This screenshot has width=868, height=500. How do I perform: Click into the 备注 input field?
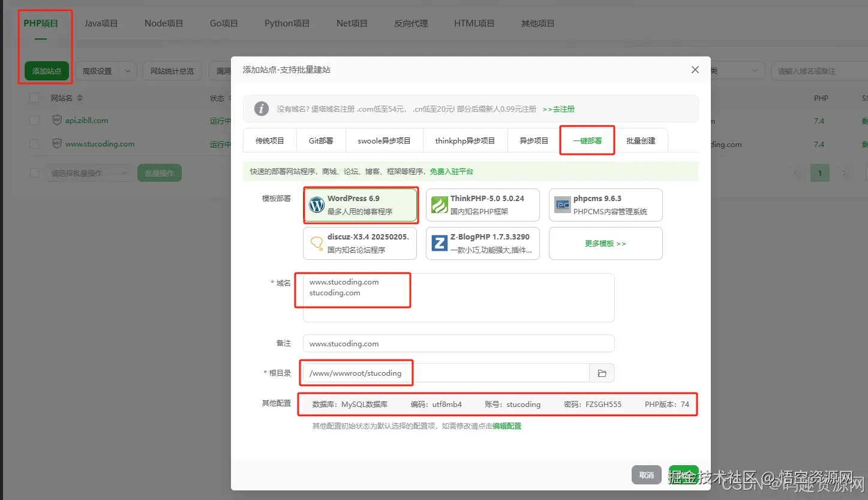pos(459,343)
